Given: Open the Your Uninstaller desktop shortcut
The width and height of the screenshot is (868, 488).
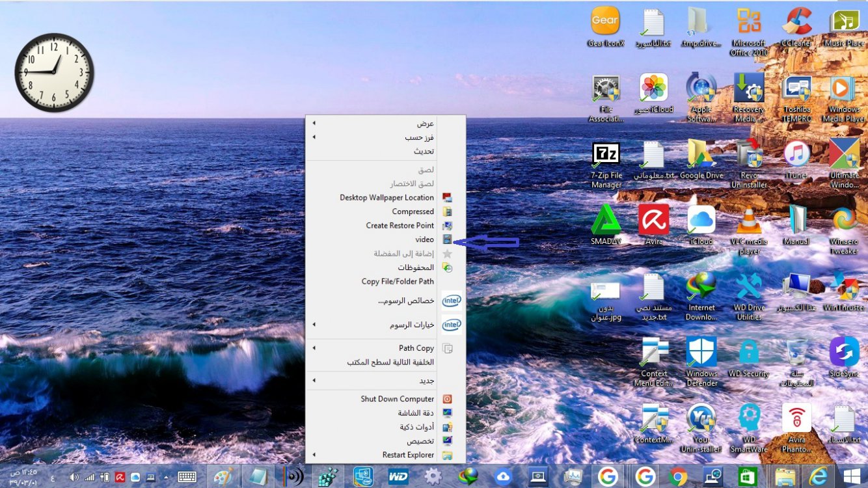Looking at the screenshot, I should [x=701, y=429].
